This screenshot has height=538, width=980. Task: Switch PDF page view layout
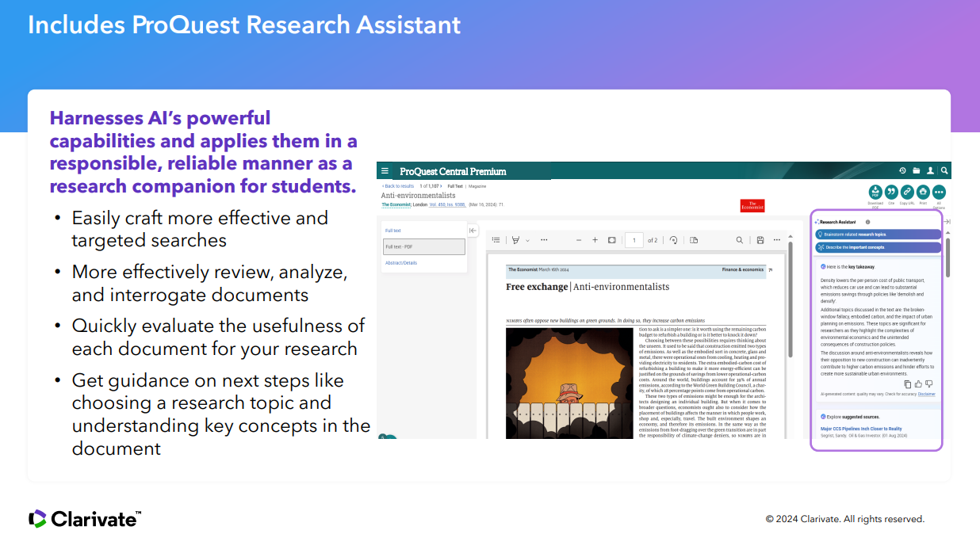[694, 240]
